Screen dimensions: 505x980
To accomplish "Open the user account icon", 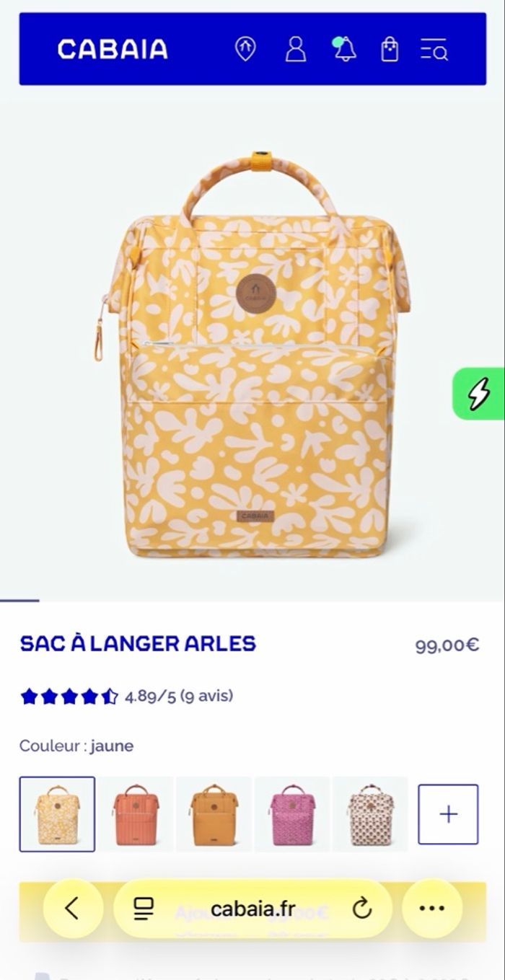I will pyautogui.click(x=296, y=49).
